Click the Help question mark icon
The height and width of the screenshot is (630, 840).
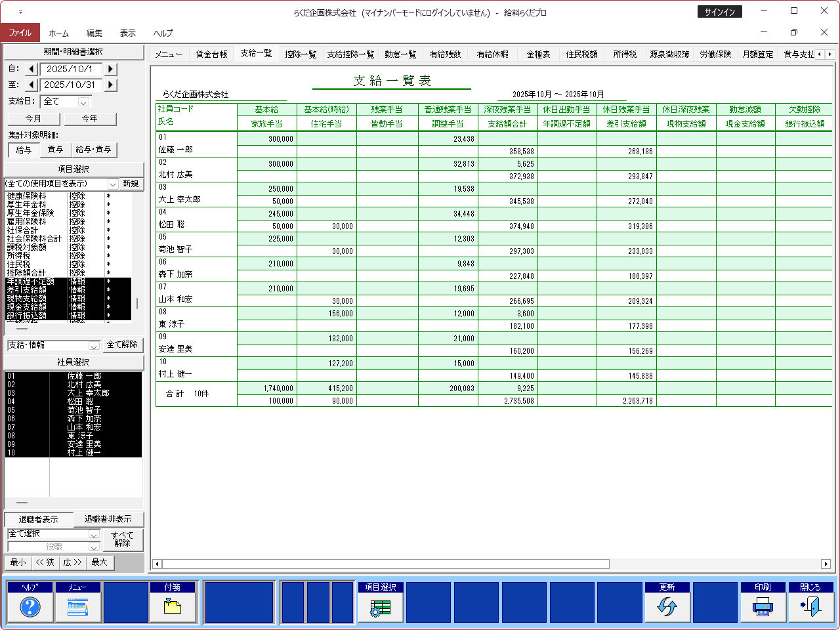pos(30,607)
